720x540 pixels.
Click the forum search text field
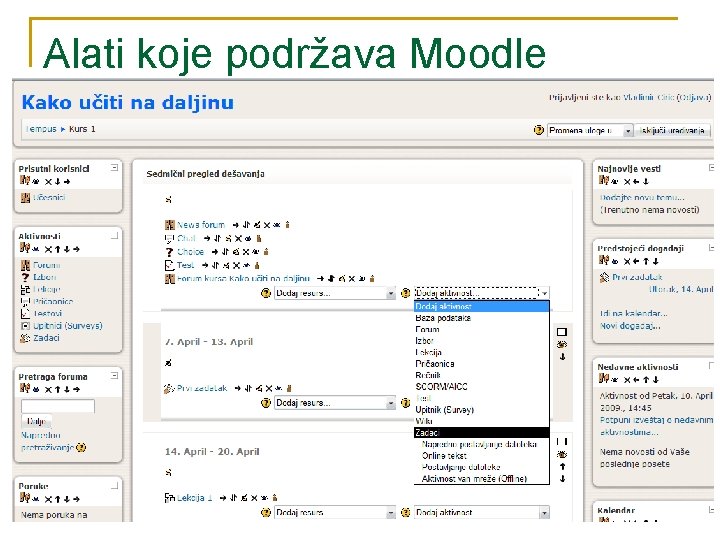tap(58, 406)
